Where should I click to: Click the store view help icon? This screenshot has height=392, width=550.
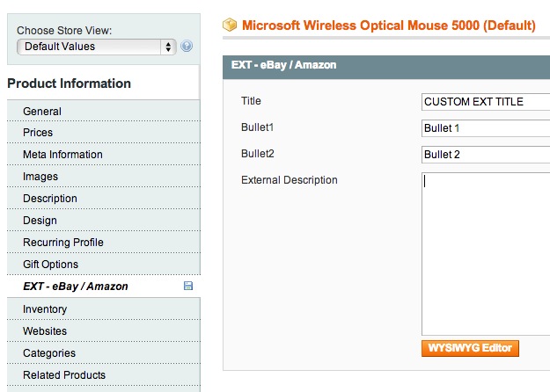(187, 47)
